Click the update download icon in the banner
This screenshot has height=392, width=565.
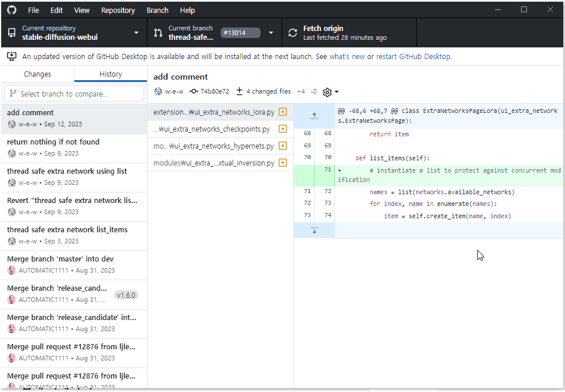12,56
